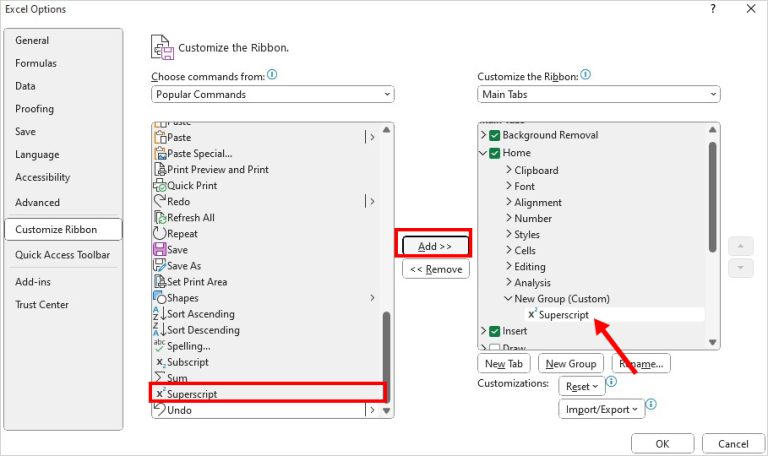Click the Quick Print icon
768x456 pixels.
click(x=160, y=185)
